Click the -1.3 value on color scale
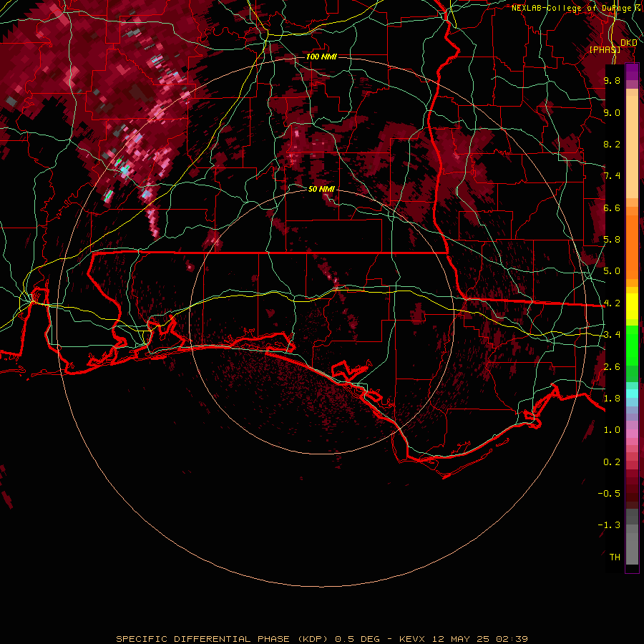This screenshot has height=644, width=644. (x=609, y=525)
